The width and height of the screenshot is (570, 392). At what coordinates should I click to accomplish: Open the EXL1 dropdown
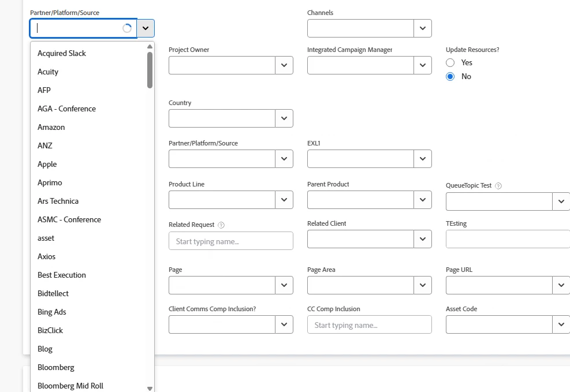tap(422, 159)
